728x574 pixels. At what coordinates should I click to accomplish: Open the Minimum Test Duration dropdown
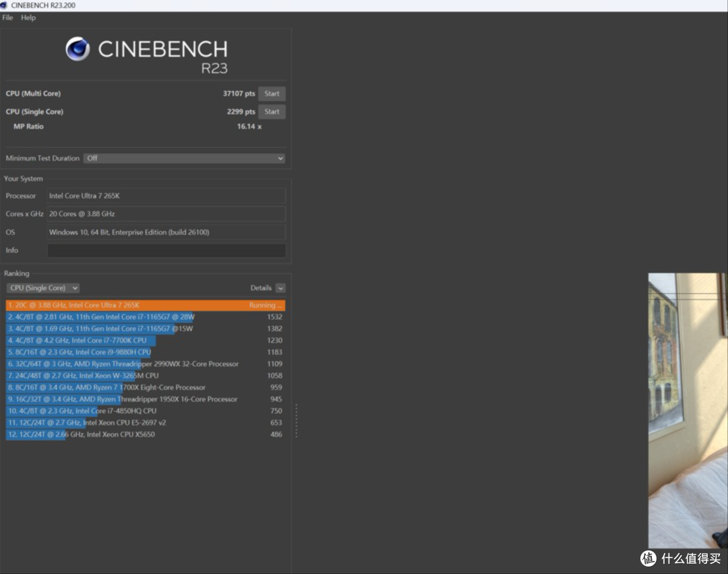184,158
